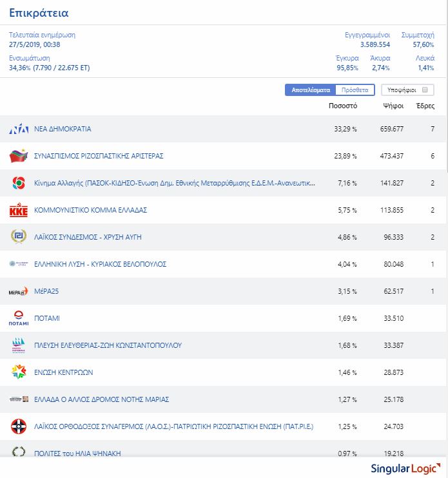Click the red KKE party logo
Image resolution: width=448 pixels, height=478 pixels.
pyautogui.click(x=18, y=211)
